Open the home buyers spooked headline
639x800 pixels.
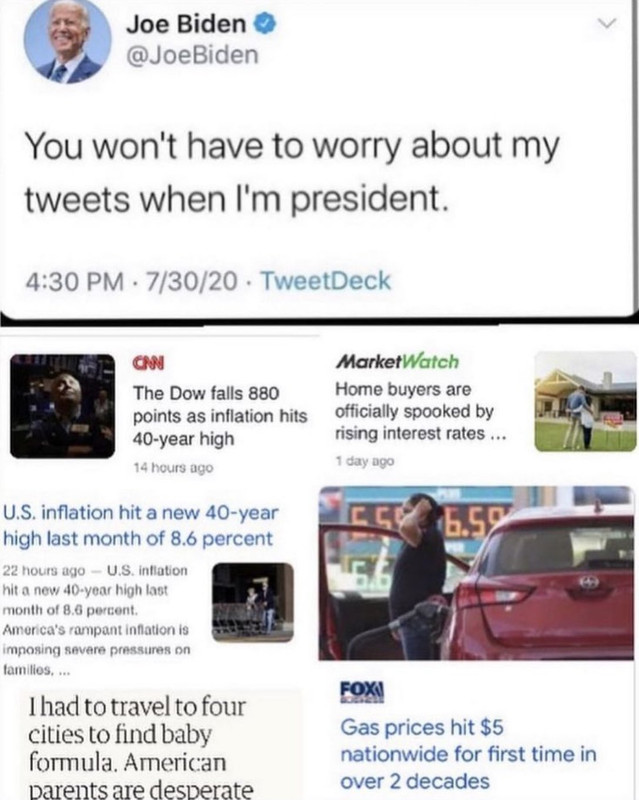tap(421, 411)
